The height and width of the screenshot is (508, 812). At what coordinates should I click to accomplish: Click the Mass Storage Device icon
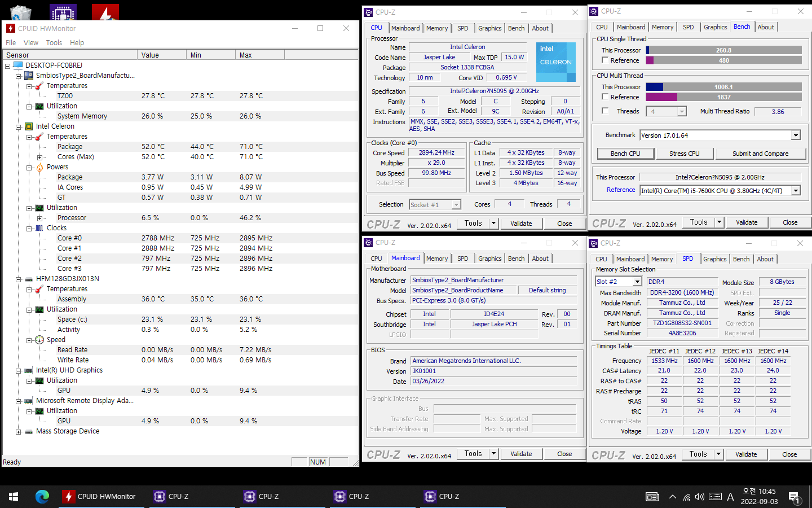tap(29, 431)
